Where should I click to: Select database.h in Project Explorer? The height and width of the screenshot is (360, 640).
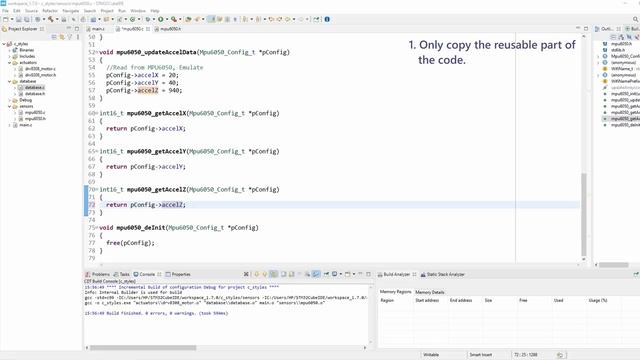click(35, 94)
